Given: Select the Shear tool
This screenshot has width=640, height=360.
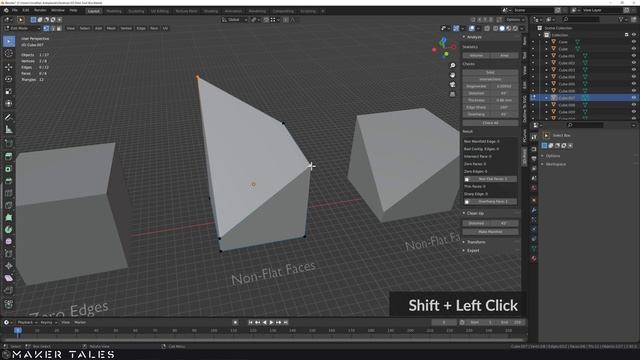Looking at the screenshot, I should click(x=9, y=278).
